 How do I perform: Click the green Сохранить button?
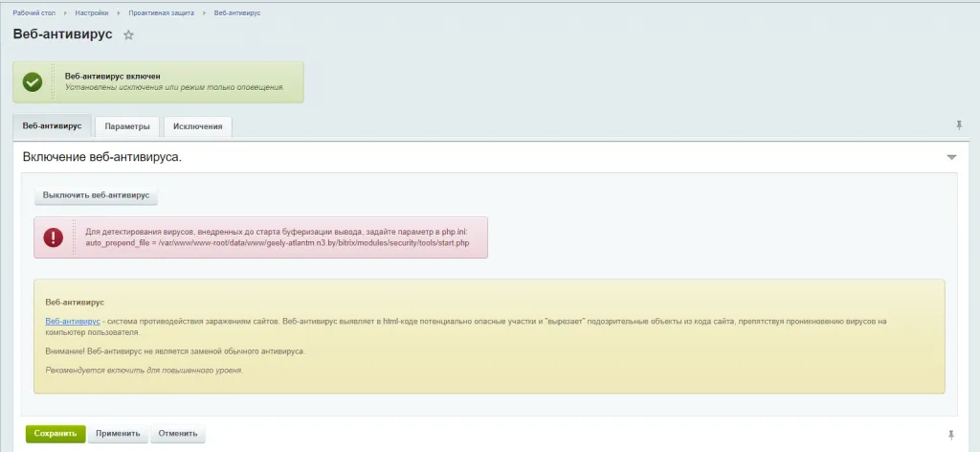56,434
